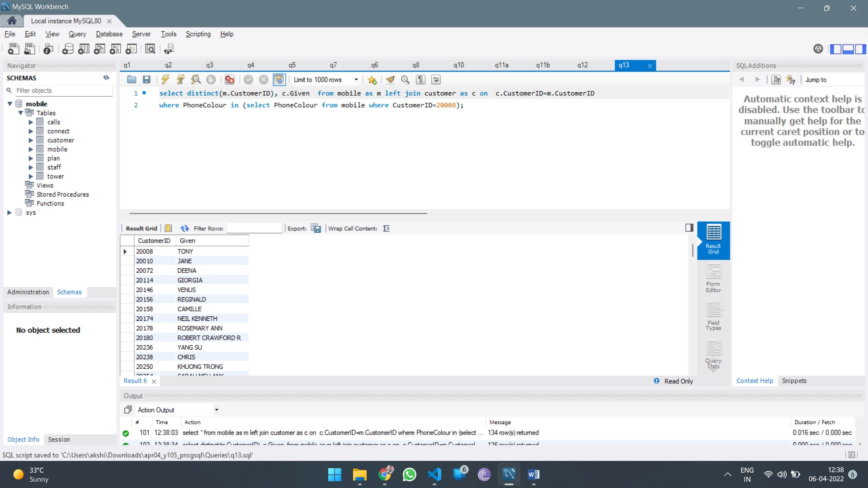Image resolution: width=868 pixels, height=488 pixels.
Task: Open the Administration tab in Navigator
Action: 28,292
